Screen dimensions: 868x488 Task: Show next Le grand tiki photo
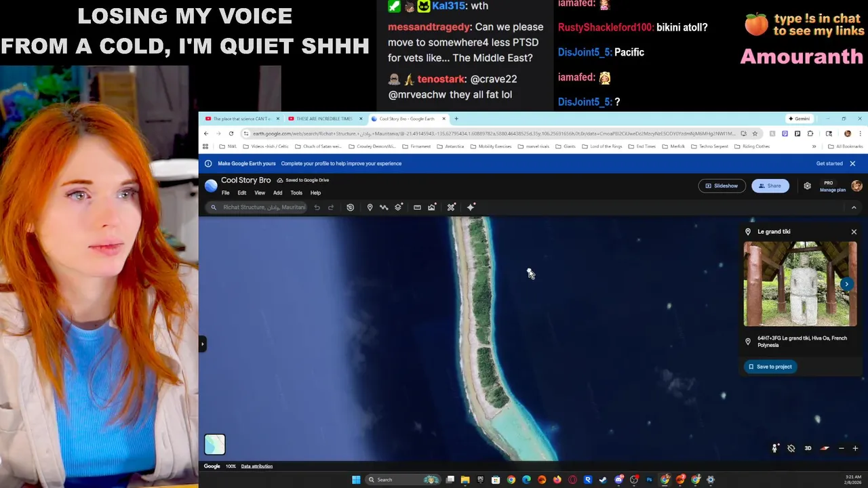pyautogui.click(x=846, y=284)
